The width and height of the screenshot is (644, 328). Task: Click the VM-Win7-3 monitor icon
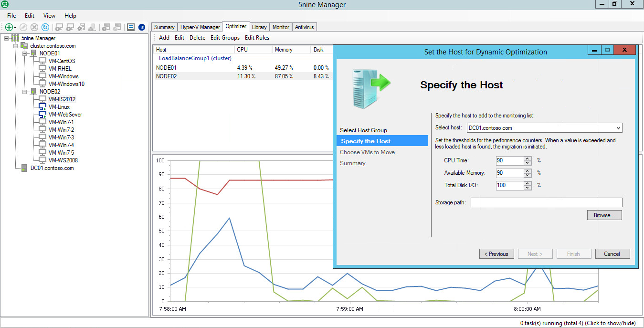(x=42, y=138)
